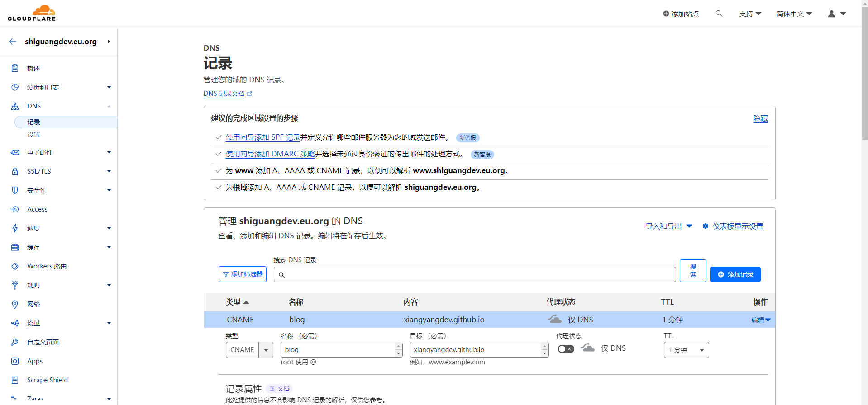This screenshot has height=405, width=868.
Task: Expand the 电子邮件 section arrow
Action: point(109,152)
